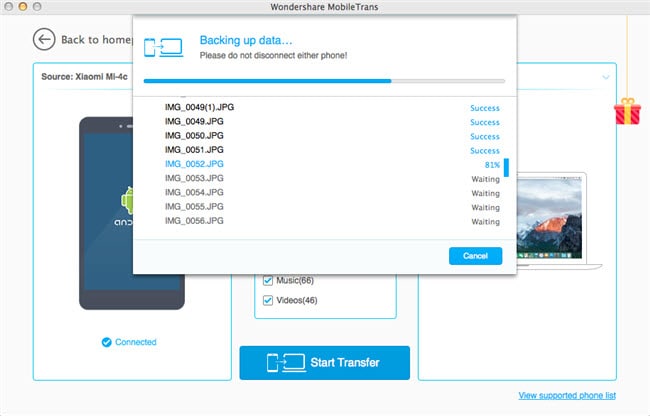
Task: Select IMG_0055.JPG row
Action: pyautogui.click(x=332, y=206)
